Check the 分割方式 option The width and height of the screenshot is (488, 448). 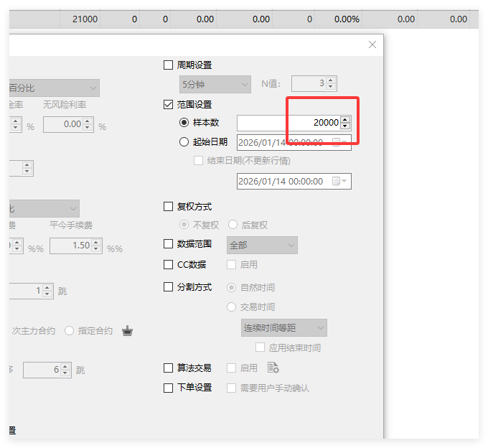click(169, 287)
